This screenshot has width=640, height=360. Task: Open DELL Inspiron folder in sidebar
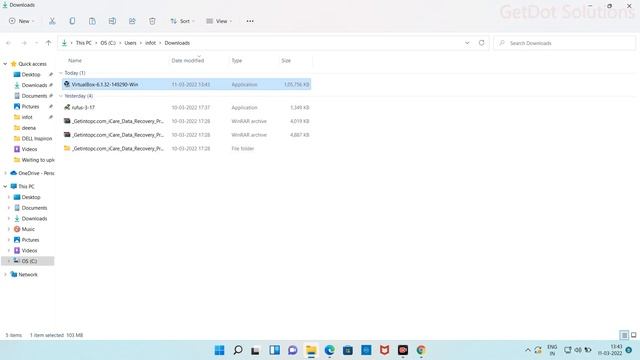pos(36,138)
